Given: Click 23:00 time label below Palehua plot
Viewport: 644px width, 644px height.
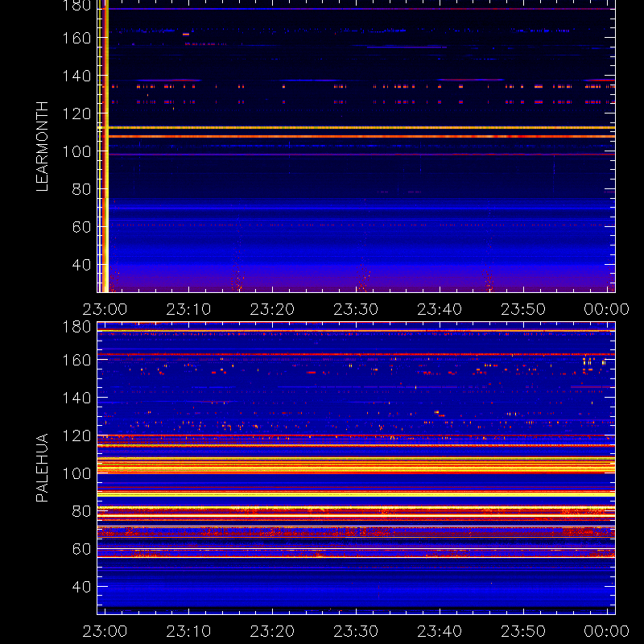Looking at the screenshot, I should point(105,631).
